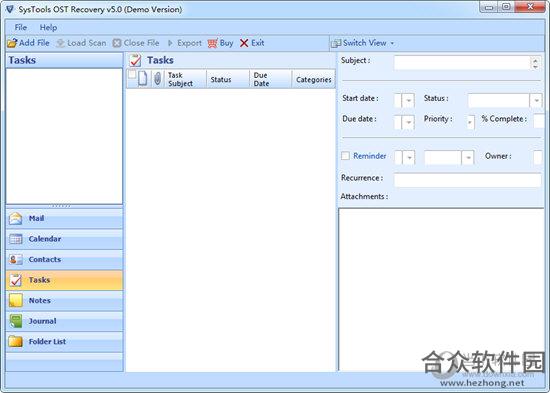Open the Calendar icon in sidebar
This screenshot has height=393, width=550.
coord(15,239)
